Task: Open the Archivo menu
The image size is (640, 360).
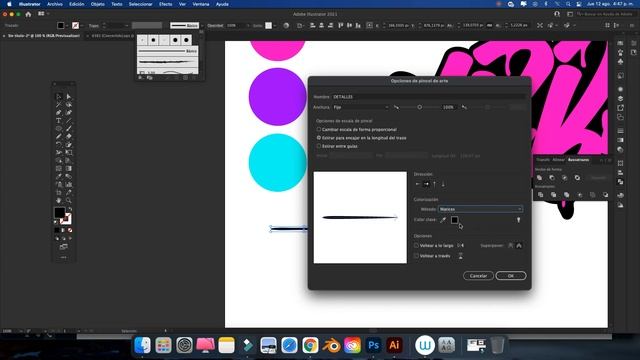Action: coord(55,4)
